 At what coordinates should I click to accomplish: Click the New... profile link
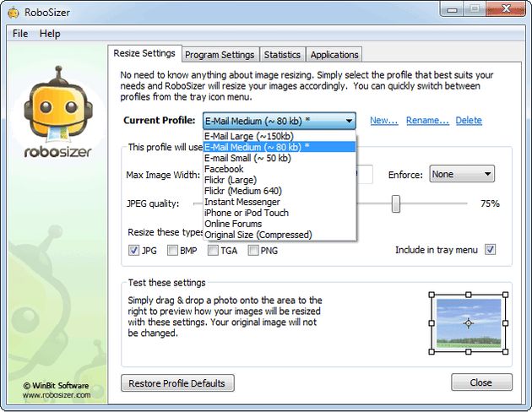(x=383, y=121)
